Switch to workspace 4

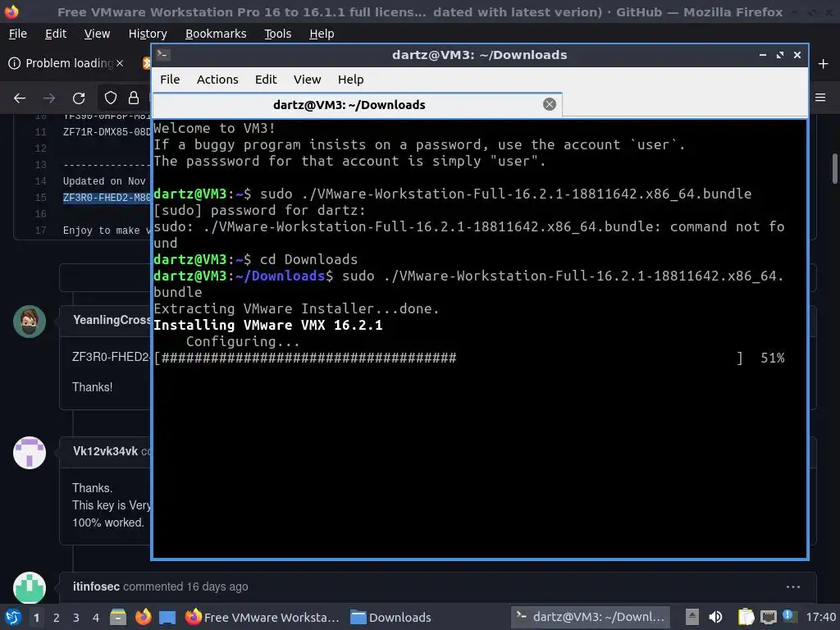coord(96,618)
